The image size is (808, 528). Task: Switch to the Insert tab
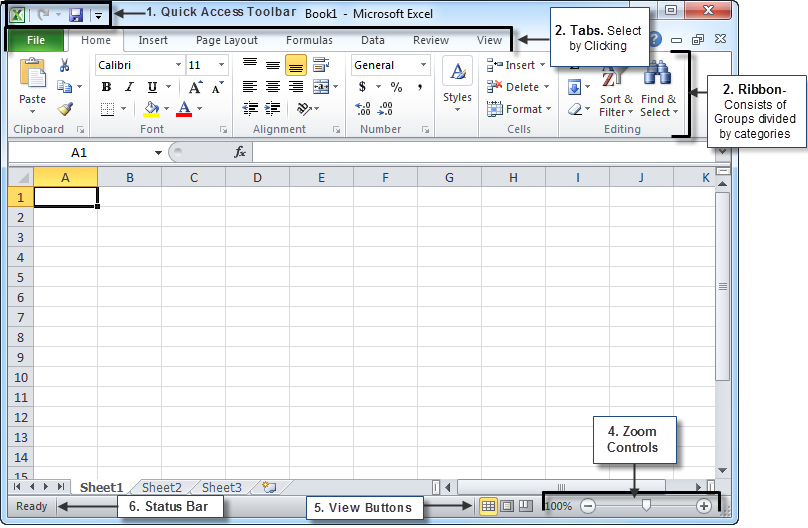coord(153,40)
